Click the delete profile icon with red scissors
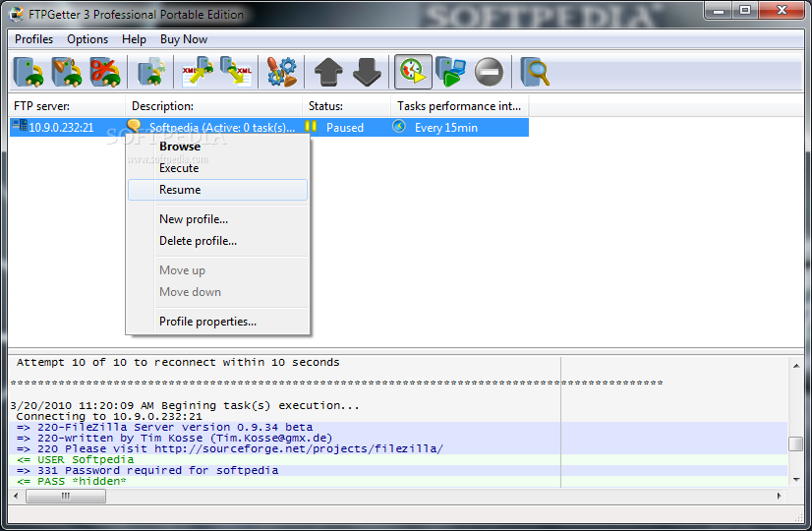Viewport: 812px width, 531px height. click(x=105, y=72)
